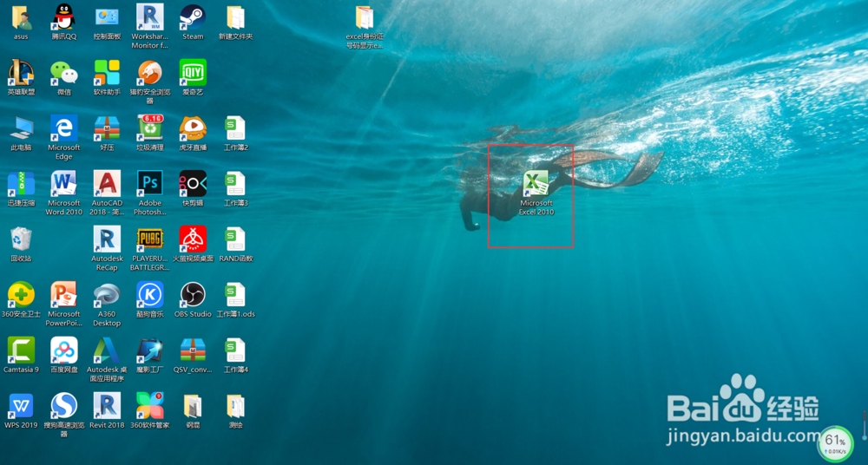Click the 360安全卫士 shortcut
The height and width of the screenshot is (465, 868).
pyautogui.click(x=21, y=299)
